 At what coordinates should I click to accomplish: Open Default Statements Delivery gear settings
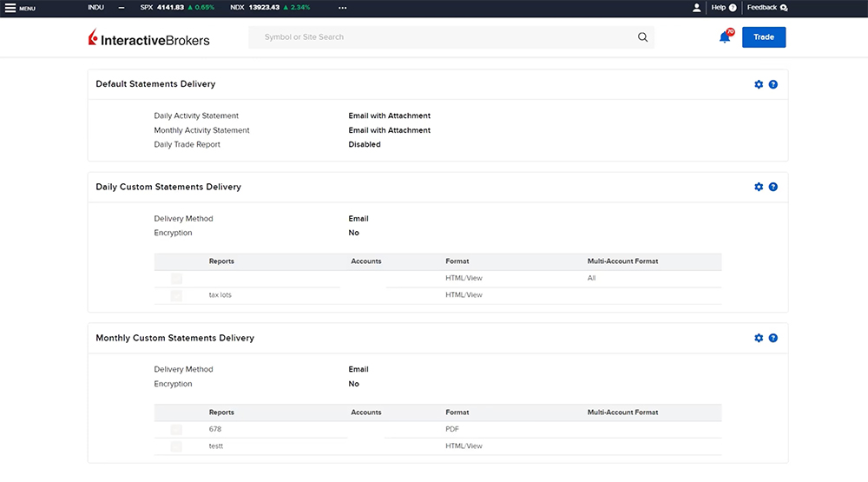[x=759, y=84]
